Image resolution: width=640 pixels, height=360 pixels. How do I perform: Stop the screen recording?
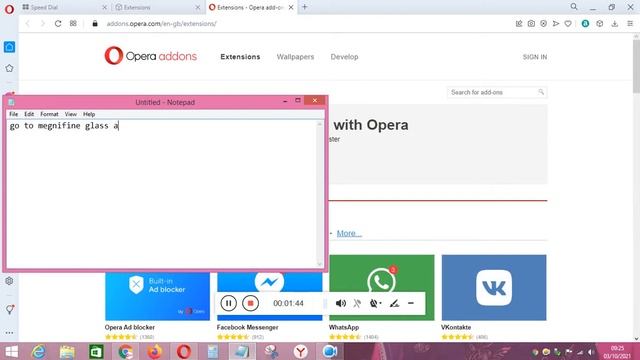point(250,303)
